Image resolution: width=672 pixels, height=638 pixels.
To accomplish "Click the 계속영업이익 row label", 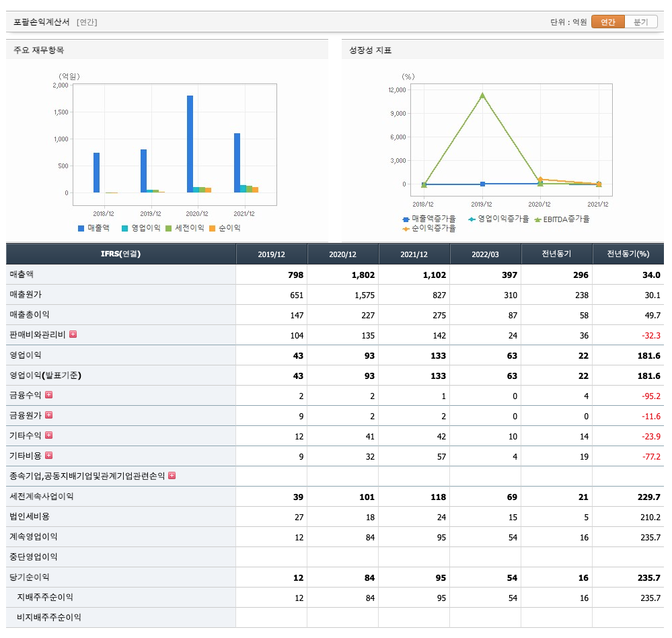I will [34, 536].
